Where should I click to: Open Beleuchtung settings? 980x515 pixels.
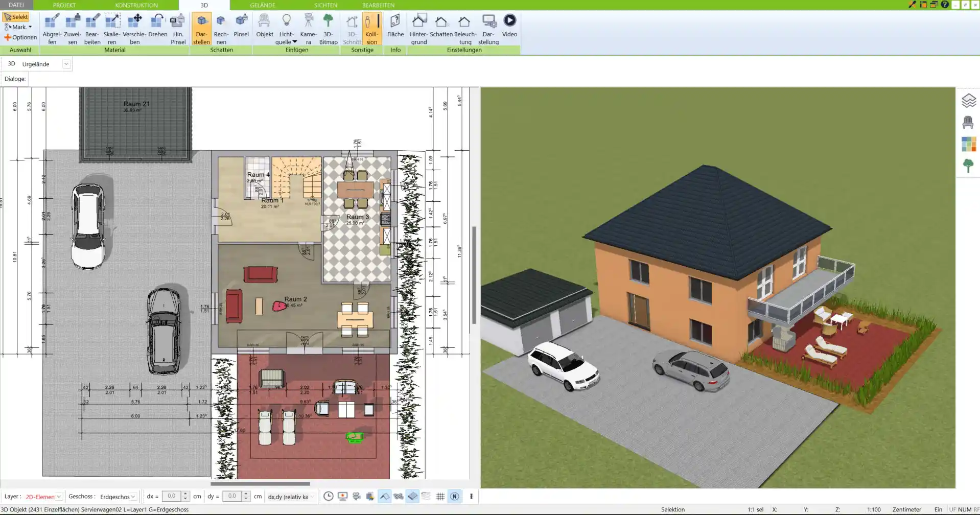[x=465, y=29]
